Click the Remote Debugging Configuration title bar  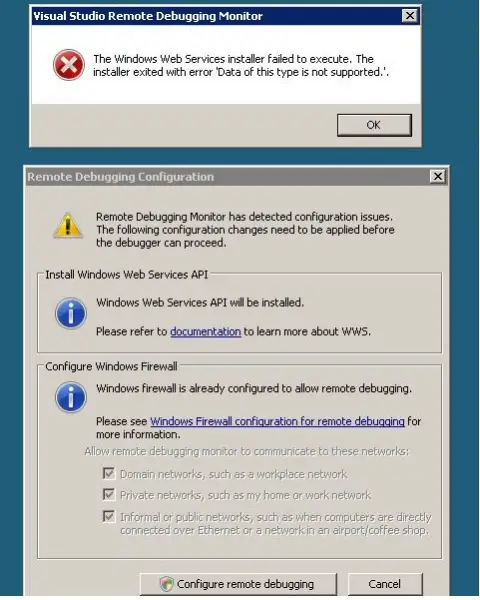[228, 177]
